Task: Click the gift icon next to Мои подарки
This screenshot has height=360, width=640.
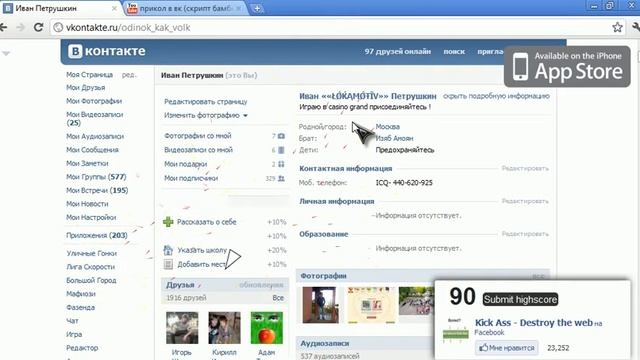Action: click(281, 164)
